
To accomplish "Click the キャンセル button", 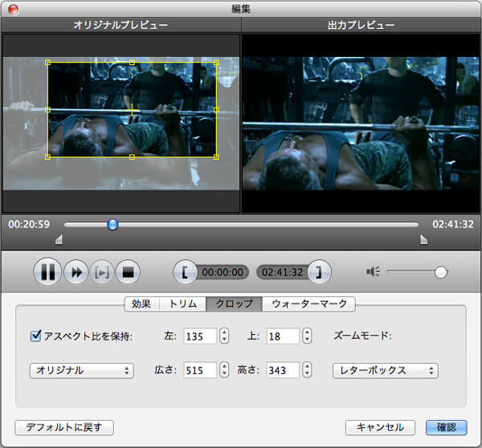I will (x=380, y=427).
